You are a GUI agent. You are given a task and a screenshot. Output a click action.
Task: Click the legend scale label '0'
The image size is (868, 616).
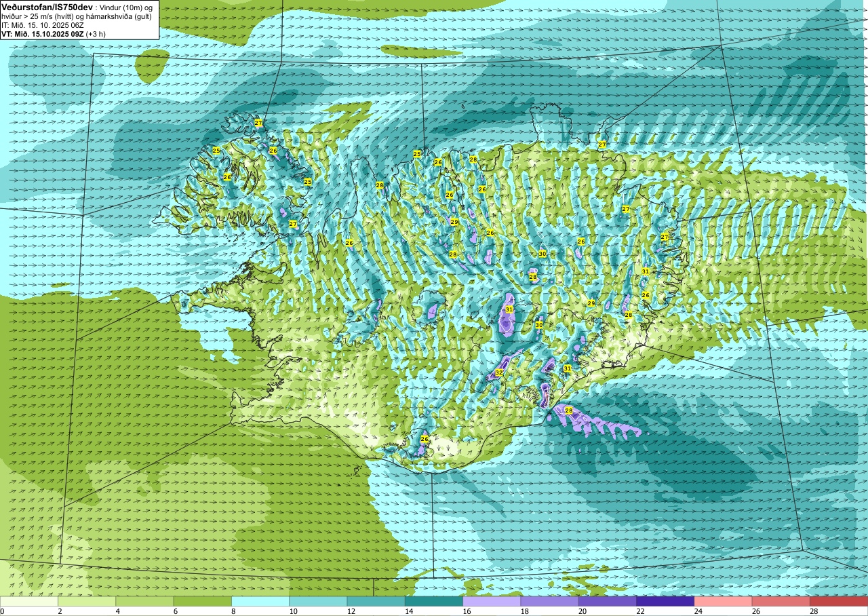click(x=2, y=611)
